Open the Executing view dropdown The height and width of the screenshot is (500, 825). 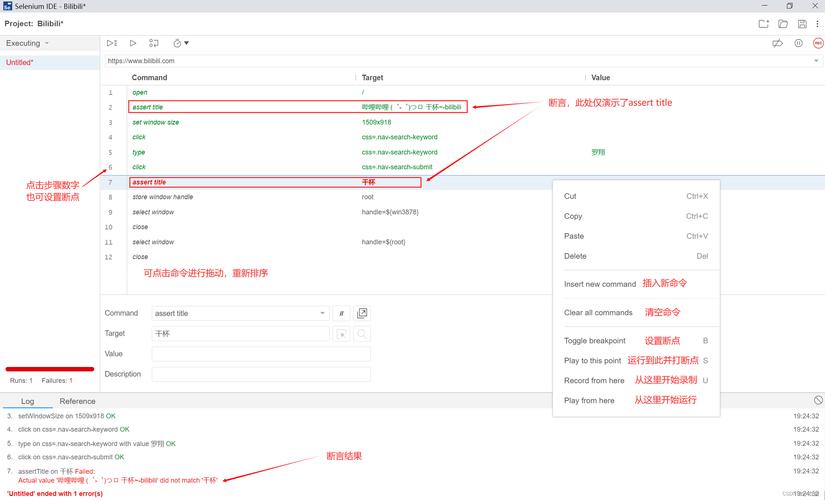(x=27, y=43)
